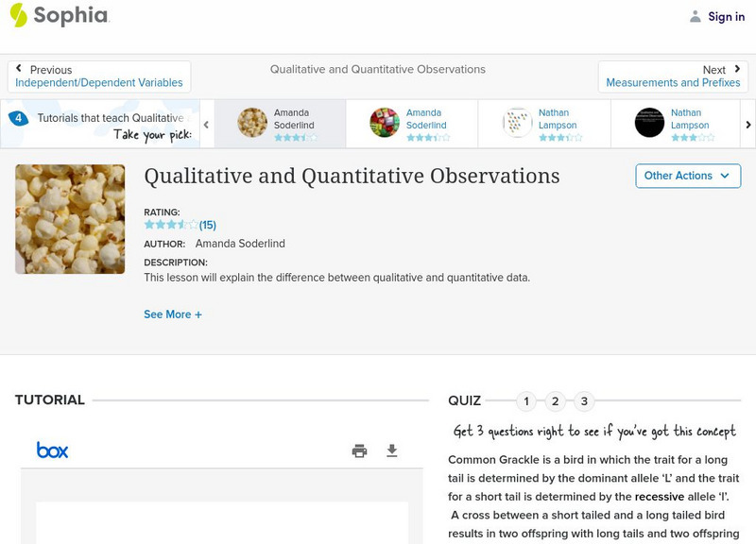Expand the See More description
The image size is (756, 544).
(x=173, y=314)
